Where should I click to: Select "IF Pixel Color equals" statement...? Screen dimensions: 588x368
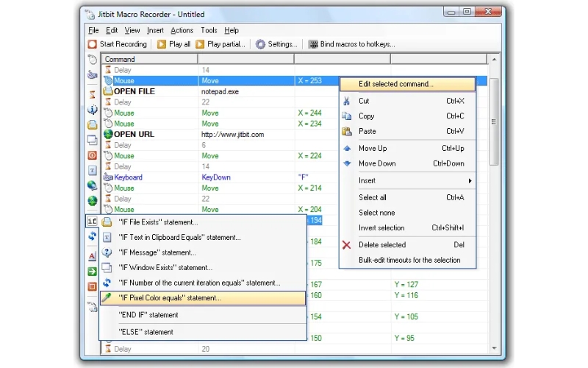pos(203,298)
